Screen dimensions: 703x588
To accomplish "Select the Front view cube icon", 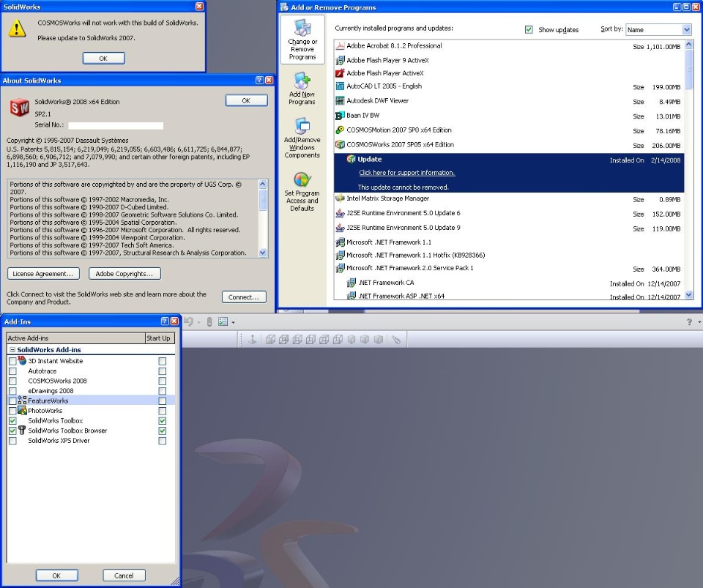I will click(x=270, y=340).
